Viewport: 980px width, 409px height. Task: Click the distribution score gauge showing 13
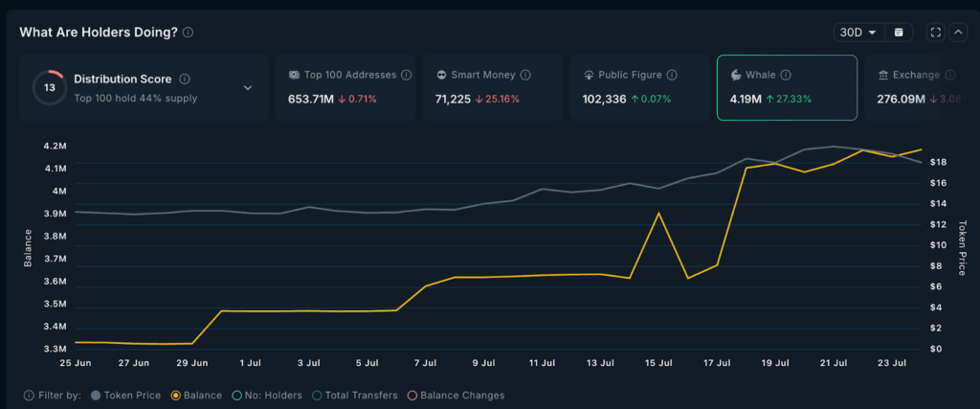(50, 87)
